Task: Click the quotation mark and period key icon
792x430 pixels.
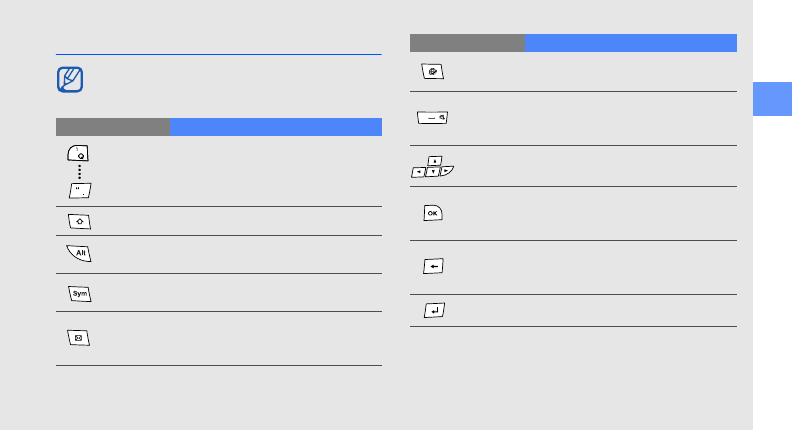Action: pos(78,191)
